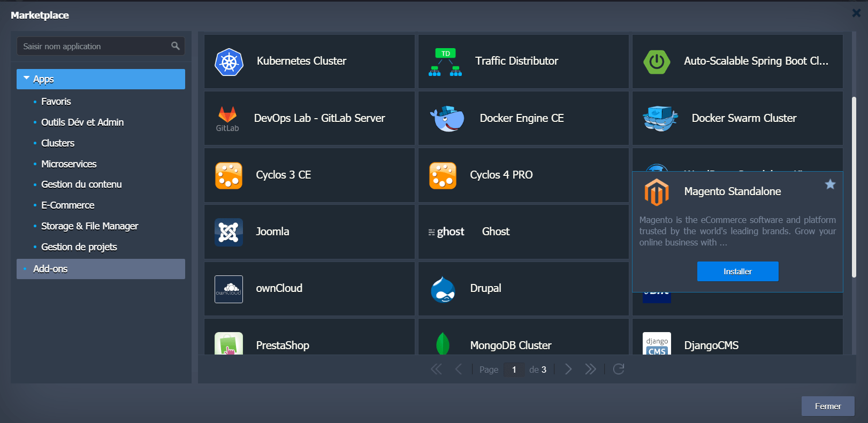The image size is (868, 423).
Task: Click the Spring Boot power icon
Action: click(657, 62)
